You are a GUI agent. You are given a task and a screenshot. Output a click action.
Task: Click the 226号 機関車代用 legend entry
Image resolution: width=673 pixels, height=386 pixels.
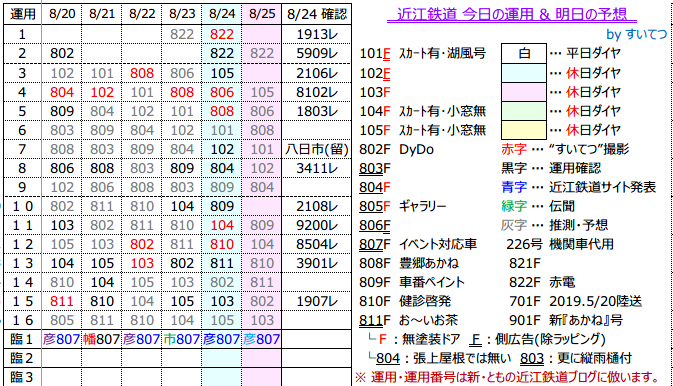coord(560,244)
